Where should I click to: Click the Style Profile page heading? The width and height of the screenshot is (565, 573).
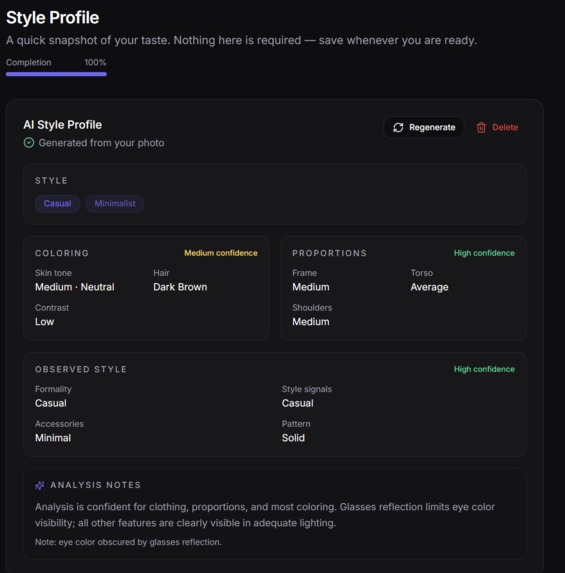[53, 18]
